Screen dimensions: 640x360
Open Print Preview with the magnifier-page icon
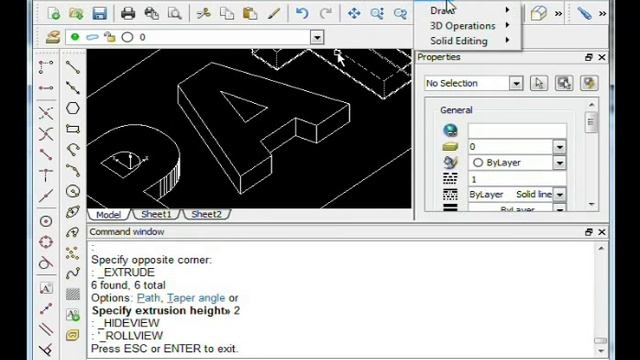174,13
